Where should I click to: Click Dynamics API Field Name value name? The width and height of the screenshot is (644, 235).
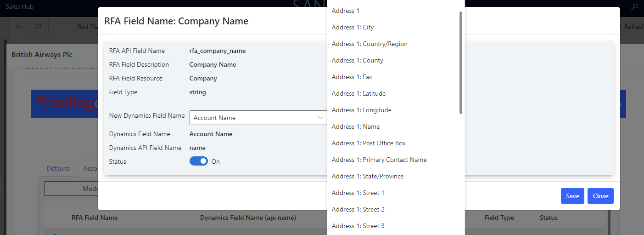pyautogui.click(x=197, y=148)
